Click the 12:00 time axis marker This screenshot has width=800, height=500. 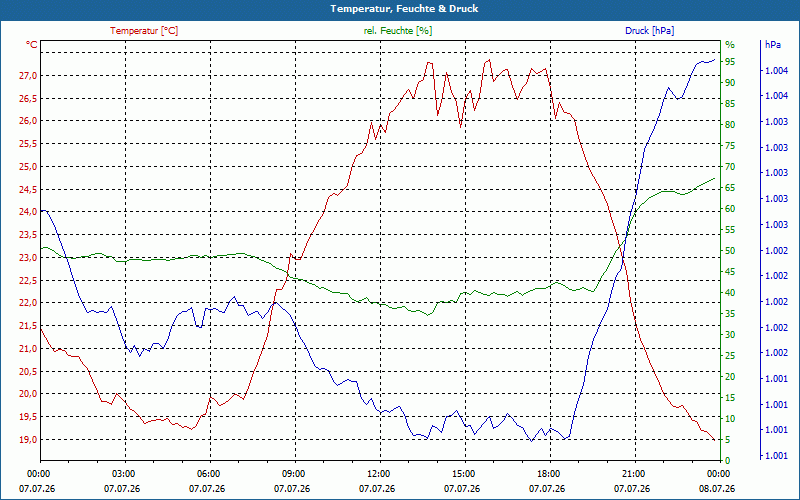tap(378, 473)
